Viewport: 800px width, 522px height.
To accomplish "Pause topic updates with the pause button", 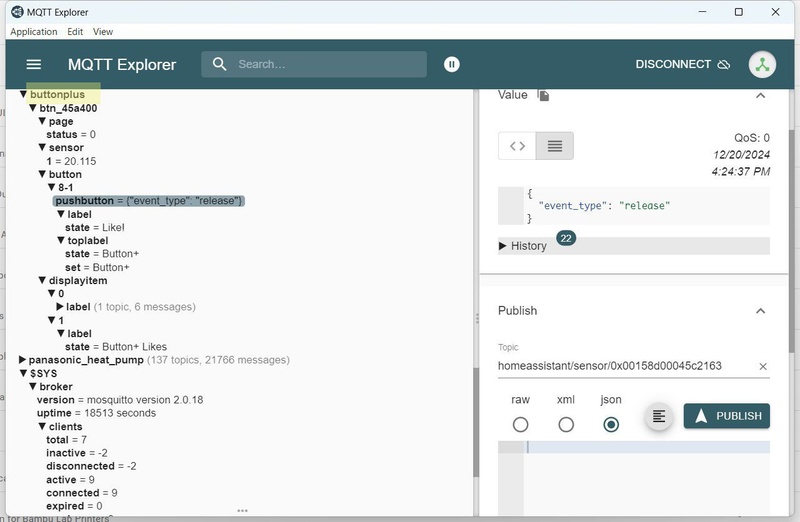I will pyautogui.click(x=452, y=64).
